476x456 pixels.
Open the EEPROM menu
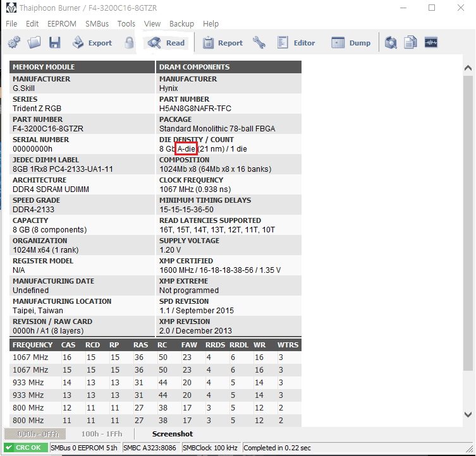[x=62, y=23]
